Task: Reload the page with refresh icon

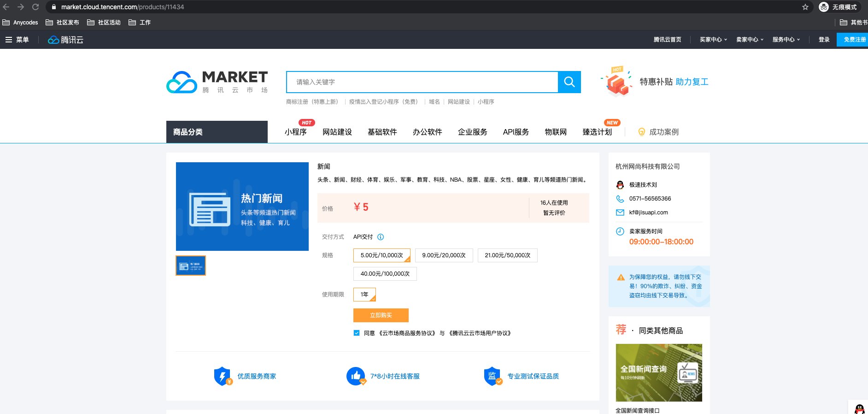Action: click(35, 7)
